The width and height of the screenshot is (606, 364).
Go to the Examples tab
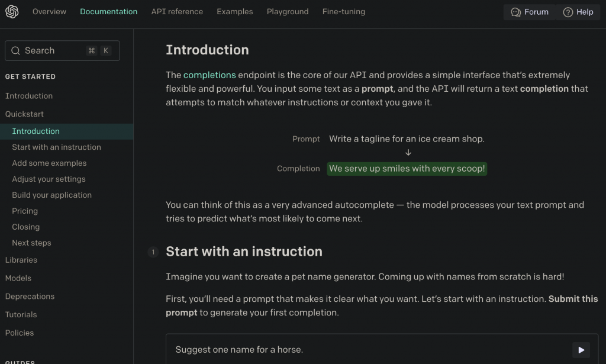coord(234,12)
